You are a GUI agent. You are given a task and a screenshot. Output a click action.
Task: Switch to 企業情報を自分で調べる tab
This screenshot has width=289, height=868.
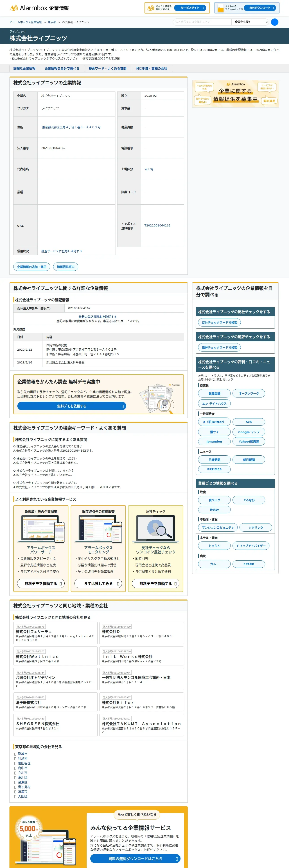62,69
